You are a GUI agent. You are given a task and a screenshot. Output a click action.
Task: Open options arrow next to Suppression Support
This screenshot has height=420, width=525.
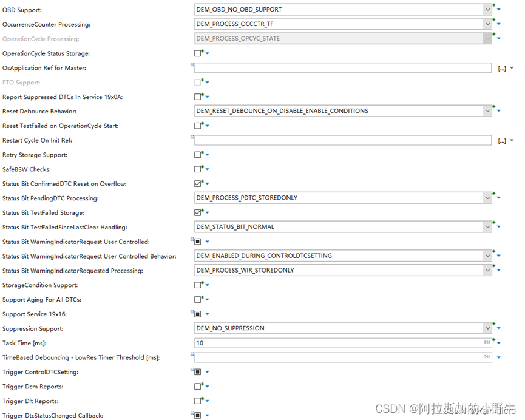(498, 328)
